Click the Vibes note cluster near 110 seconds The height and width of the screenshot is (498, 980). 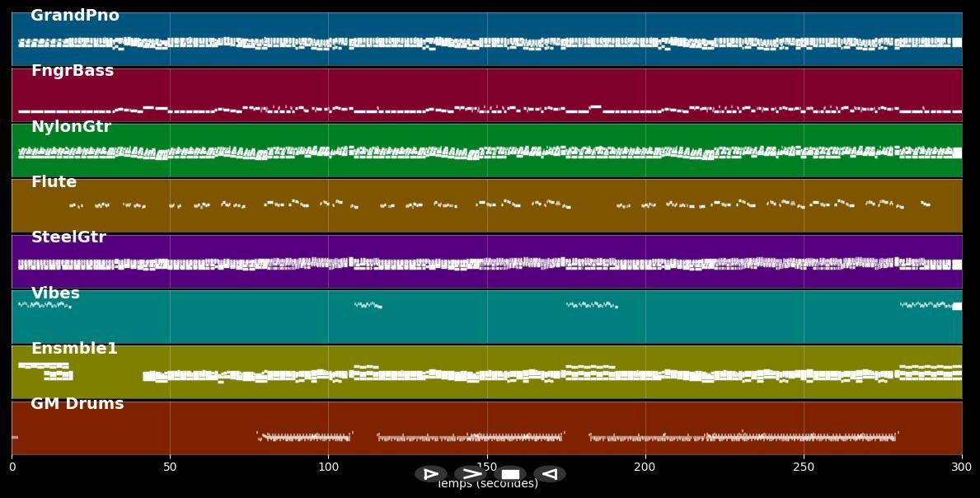368,305
